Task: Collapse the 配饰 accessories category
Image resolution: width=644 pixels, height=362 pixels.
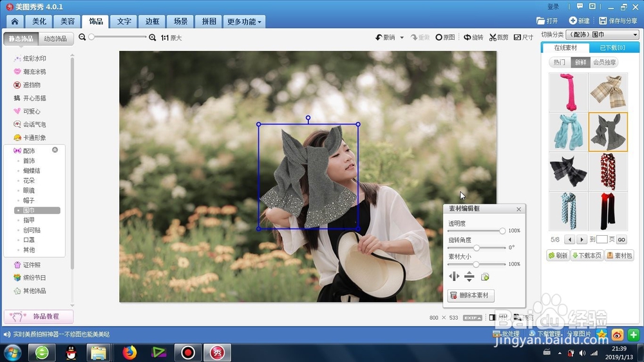Action: pos(55,150)
